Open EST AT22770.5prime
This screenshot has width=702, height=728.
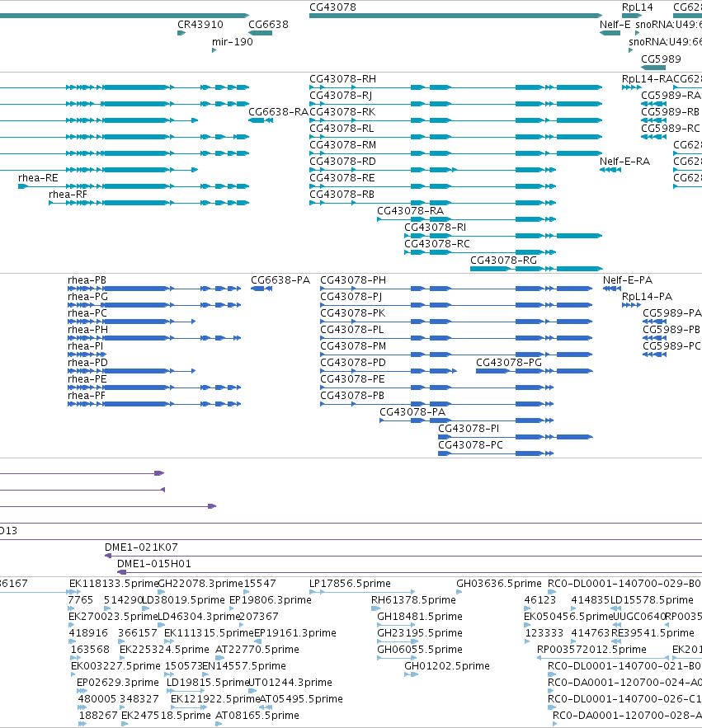tap(257, 650)
